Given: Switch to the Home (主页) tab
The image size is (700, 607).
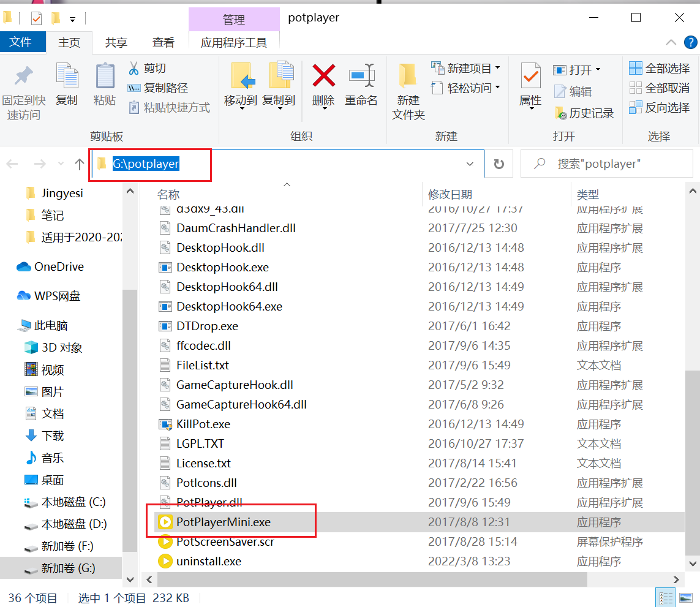Looking at the screenshot, I should click(69, 42).
